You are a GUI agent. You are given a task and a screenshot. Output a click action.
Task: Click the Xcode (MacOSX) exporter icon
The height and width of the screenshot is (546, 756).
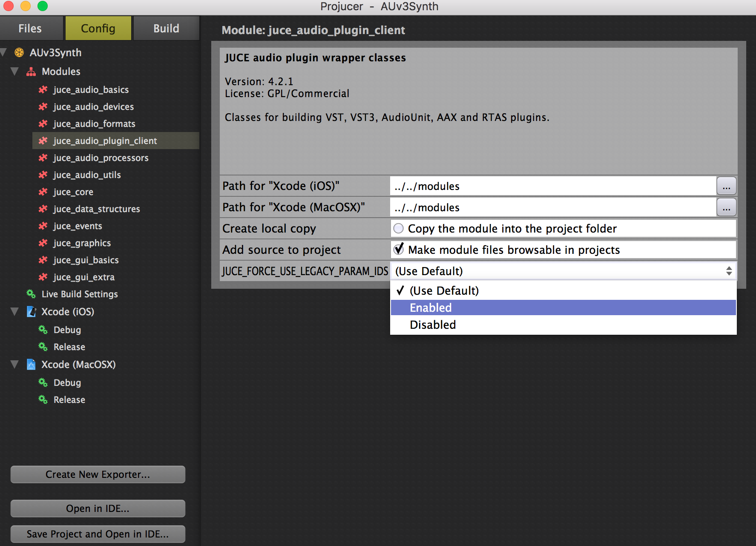[x=31, y=365]
